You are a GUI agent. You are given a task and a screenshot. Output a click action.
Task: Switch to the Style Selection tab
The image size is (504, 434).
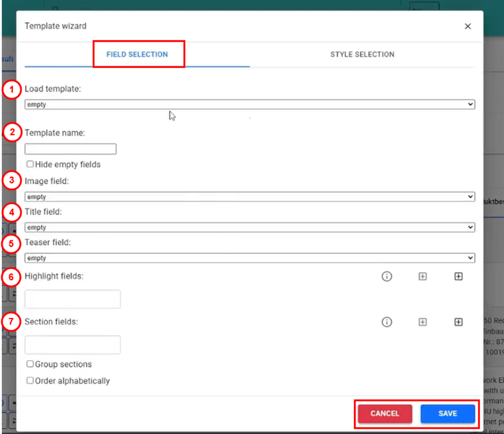(362, 54)
